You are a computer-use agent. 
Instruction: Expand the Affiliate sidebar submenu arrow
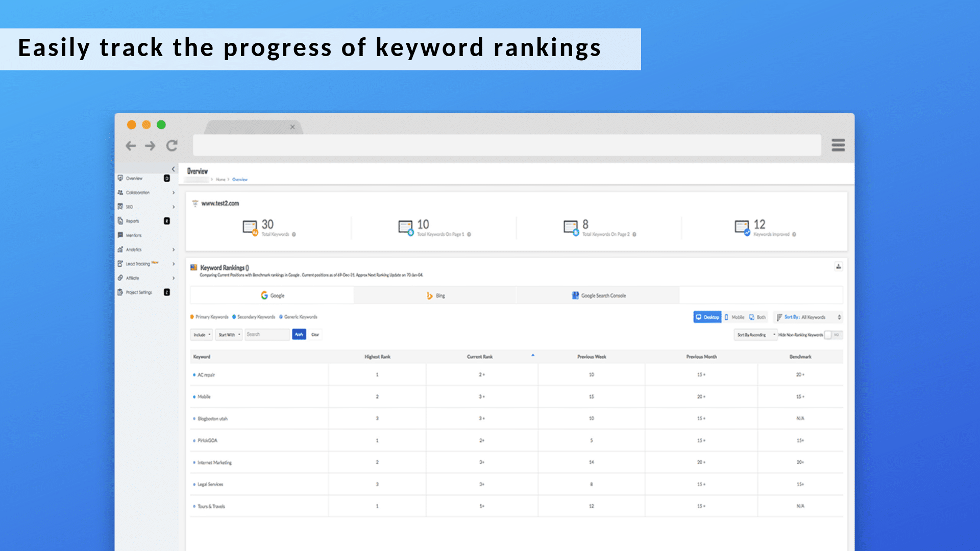(x=174, y=279)
